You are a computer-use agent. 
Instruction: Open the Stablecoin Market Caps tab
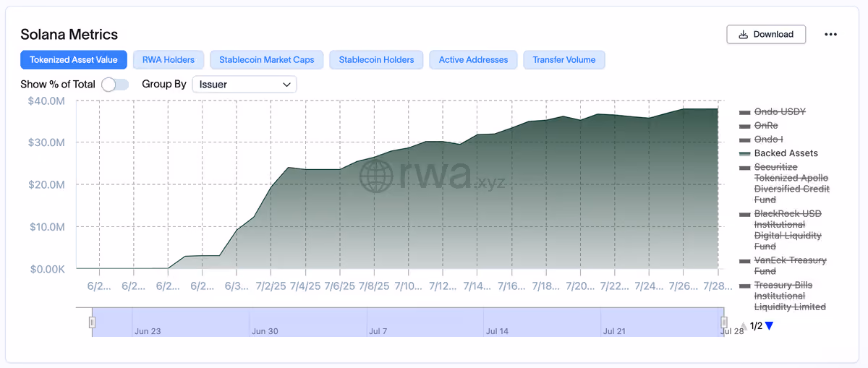[267, 60]
